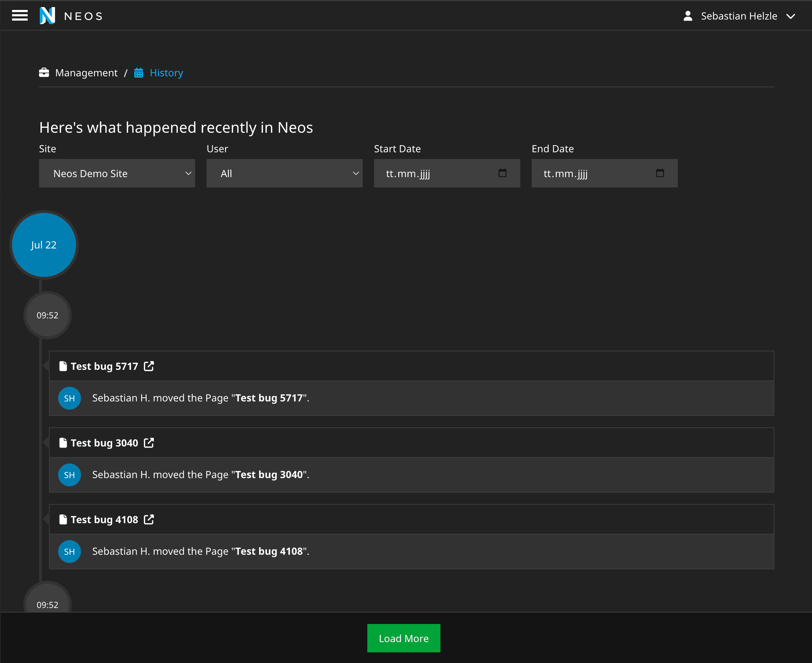Click the page icon beside Test bug 5717
This screenshot has width=812, height=663.
pos(63,366)
